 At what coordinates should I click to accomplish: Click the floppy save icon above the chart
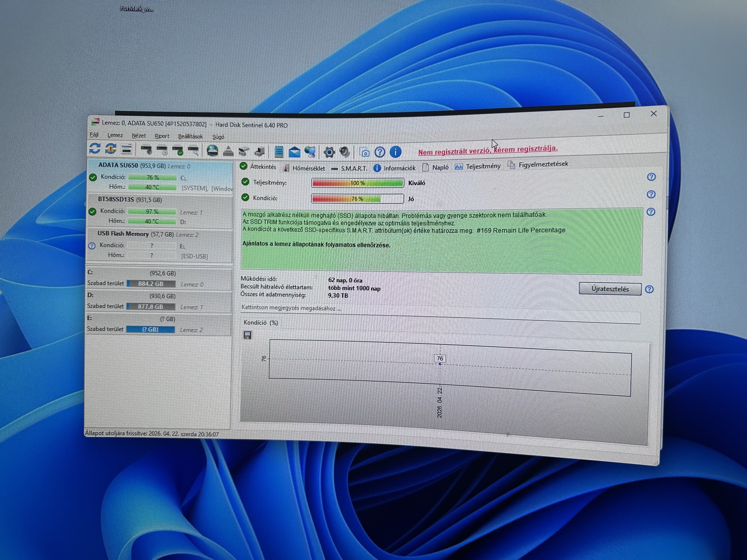[248, 335]
